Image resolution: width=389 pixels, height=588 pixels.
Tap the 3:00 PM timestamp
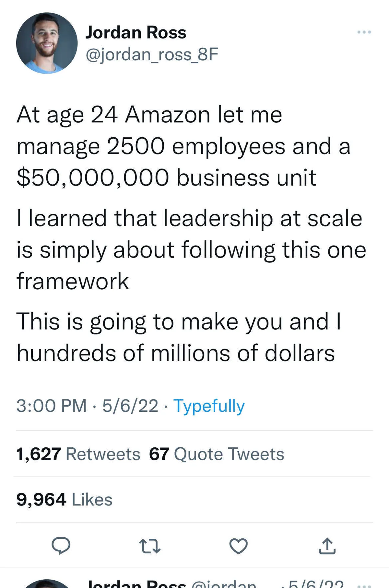click(52, 406)
